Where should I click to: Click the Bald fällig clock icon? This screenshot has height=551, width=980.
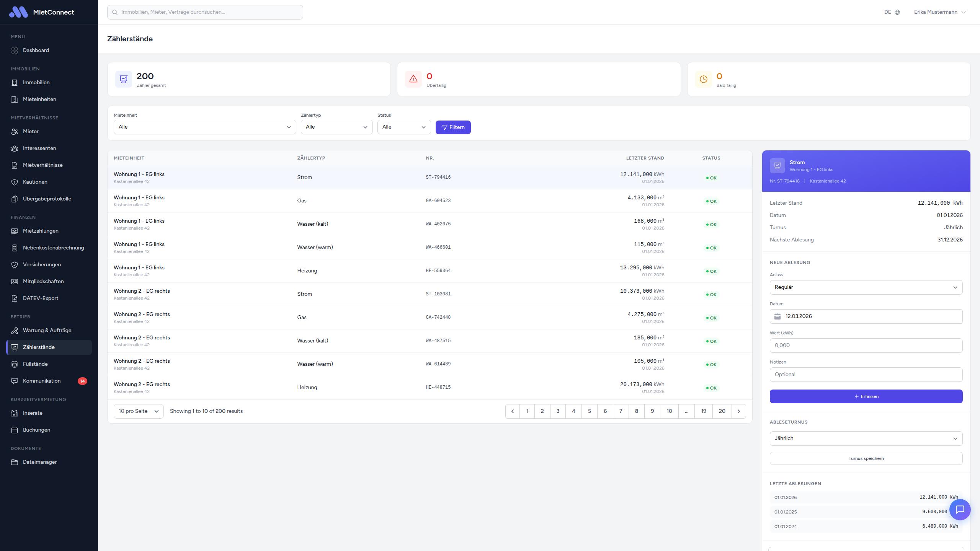point(703,79)
